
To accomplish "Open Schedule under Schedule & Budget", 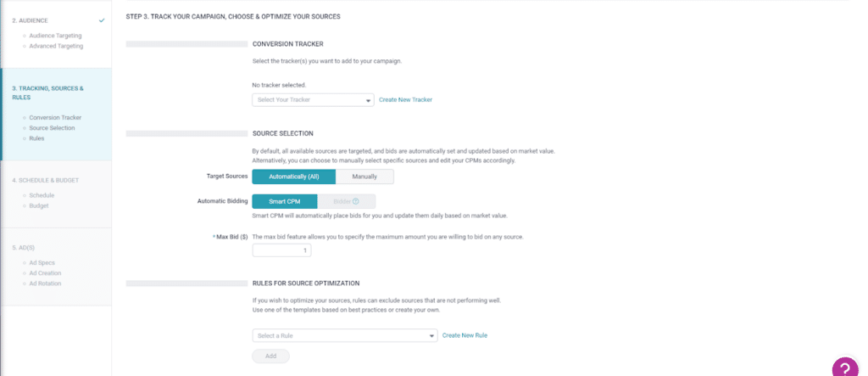I will (x=42, y=195).
